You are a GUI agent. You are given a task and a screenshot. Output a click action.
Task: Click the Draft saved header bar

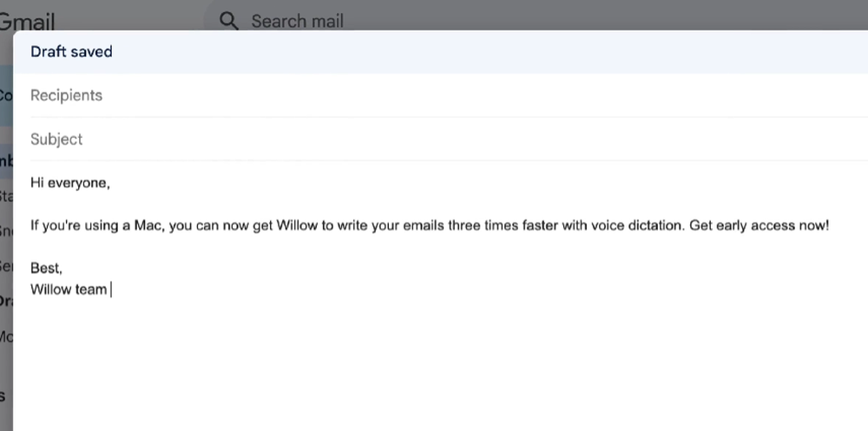click(x=441, y=51)
